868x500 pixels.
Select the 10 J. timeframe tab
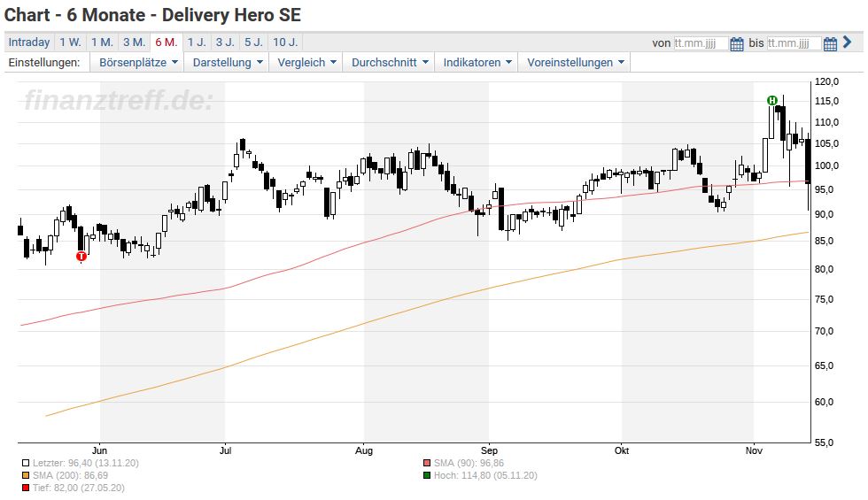[x=285, y=42]
